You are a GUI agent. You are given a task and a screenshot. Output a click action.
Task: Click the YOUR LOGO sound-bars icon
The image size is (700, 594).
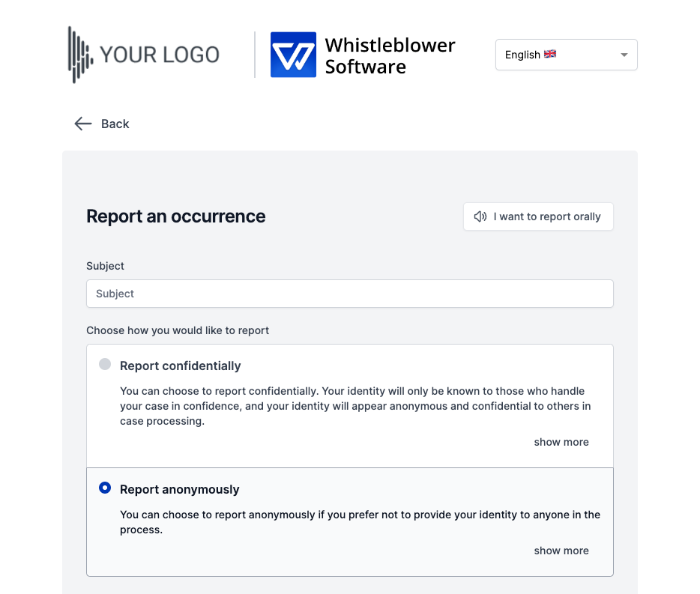point(80,55)
